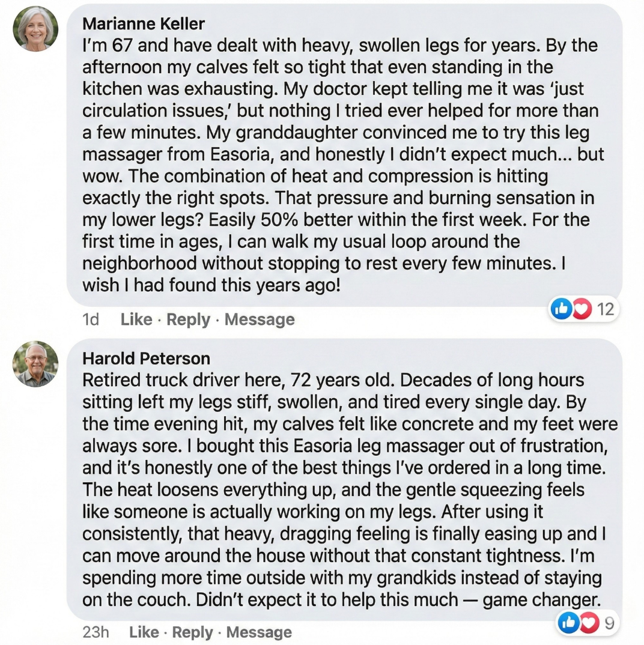Click the blue thumbs-up reaction on Harold's comment
This screenshot has height=645, width=644.
(568, 623)
